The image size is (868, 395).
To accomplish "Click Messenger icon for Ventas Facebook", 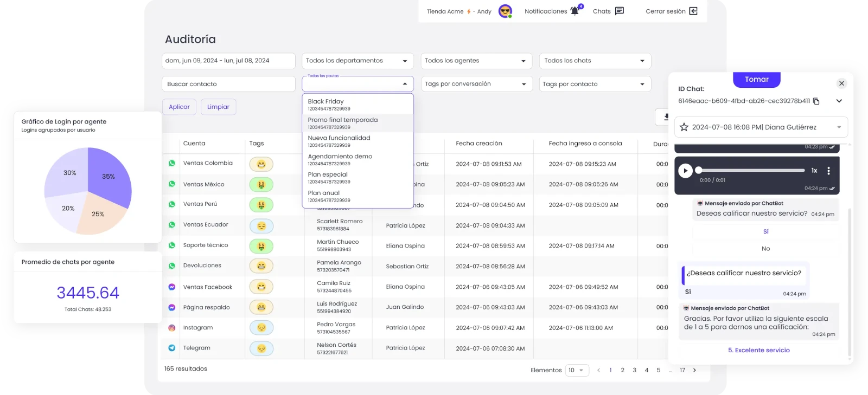I will (x=172, y=287).
